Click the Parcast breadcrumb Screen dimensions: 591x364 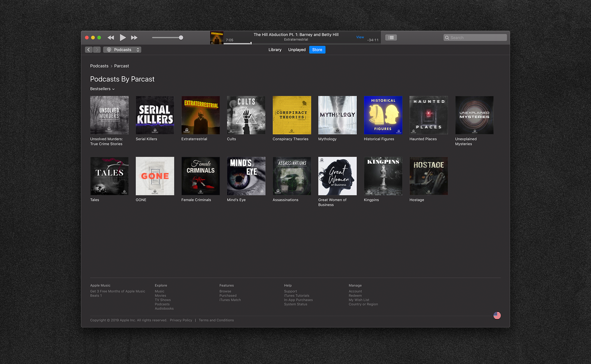122,66
